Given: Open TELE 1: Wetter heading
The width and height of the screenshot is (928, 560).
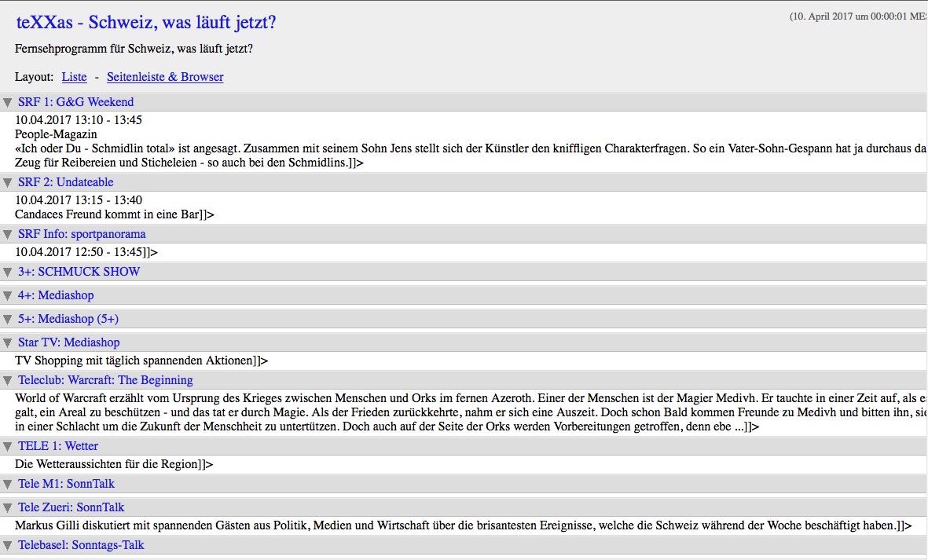Looking at the screenshot, I should pyautogui.click(x=58, y=446).
